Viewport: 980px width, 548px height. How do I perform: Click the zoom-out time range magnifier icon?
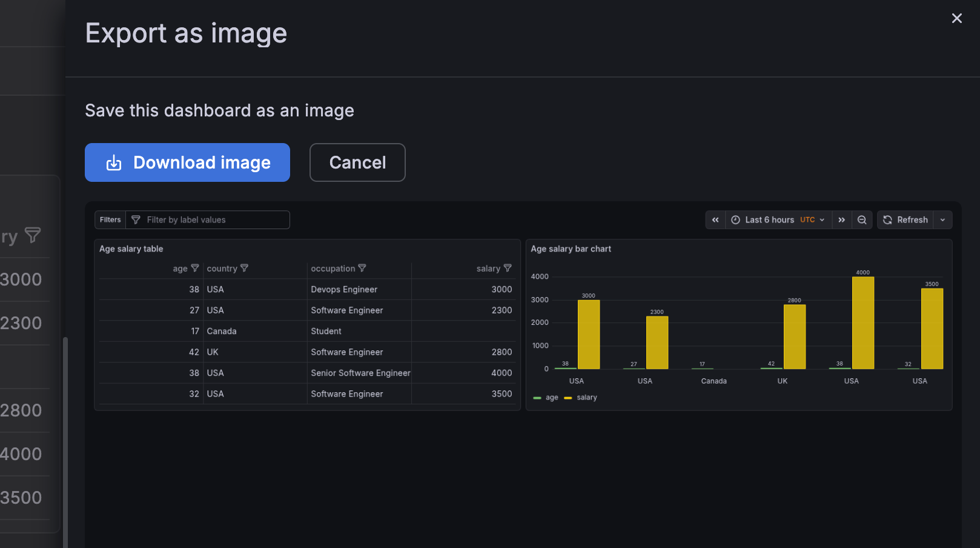click(x=861, y=219)
